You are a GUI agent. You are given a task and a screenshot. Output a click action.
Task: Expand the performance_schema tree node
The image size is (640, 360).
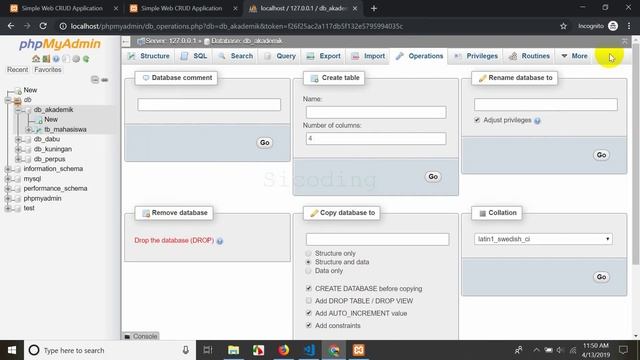pyautogui.click(x=8, y=189)
